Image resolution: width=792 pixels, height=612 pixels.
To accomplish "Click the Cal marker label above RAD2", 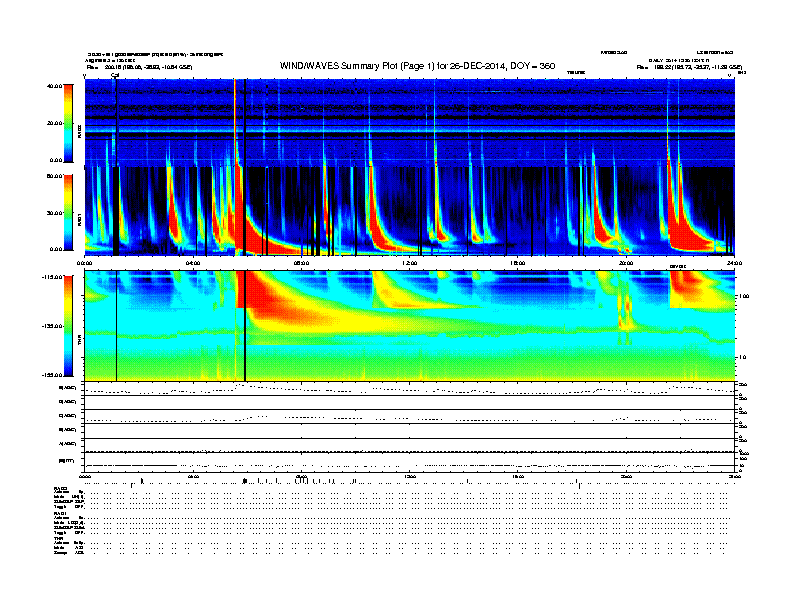I will tap(115, 75).
